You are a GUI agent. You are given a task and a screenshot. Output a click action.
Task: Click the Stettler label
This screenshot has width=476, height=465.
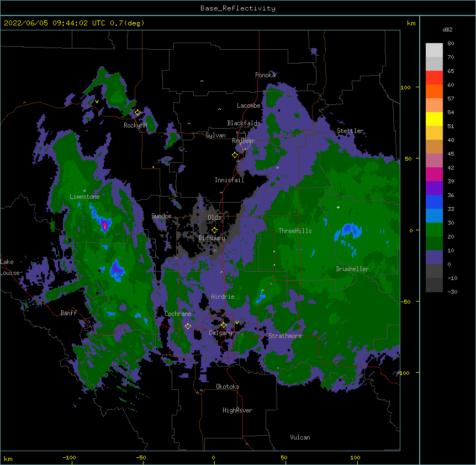(x=350, y=131)
